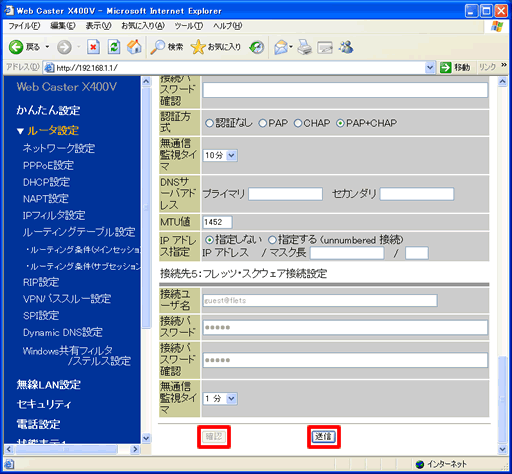Click the プライマリ DNS address field
512x474 pixels.
tap(286, 194)
